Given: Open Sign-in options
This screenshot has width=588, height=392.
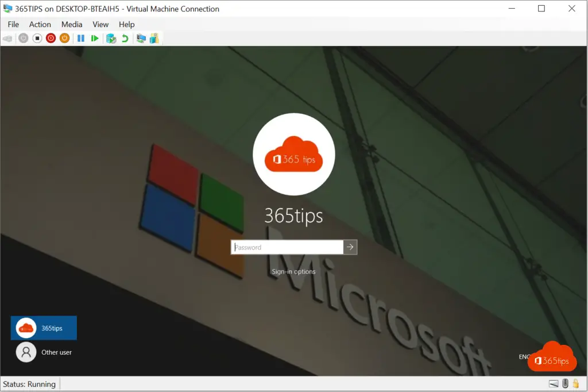Looking at the screenshot, I should 293,271.
